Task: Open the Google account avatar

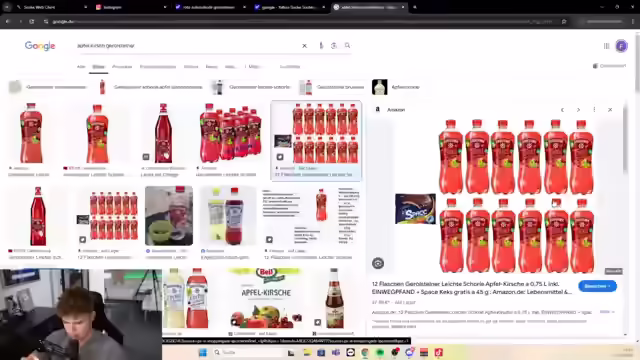Action: click(622, 46)
